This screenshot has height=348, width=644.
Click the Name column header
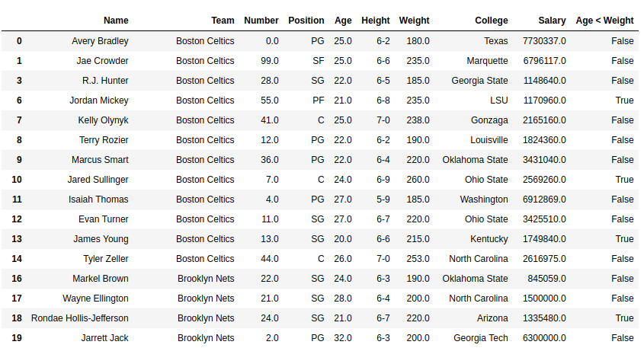pos(116,21)
